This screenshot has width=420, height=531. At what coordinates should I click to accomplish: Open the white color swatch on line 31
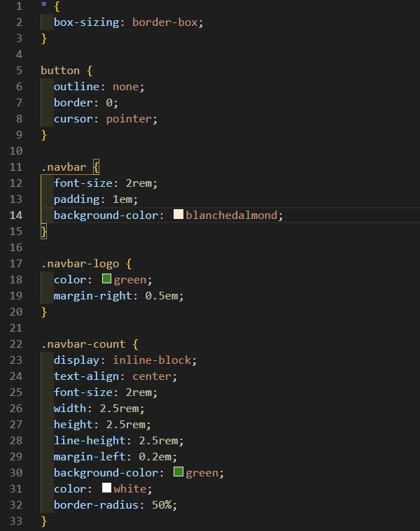[106, 488]
